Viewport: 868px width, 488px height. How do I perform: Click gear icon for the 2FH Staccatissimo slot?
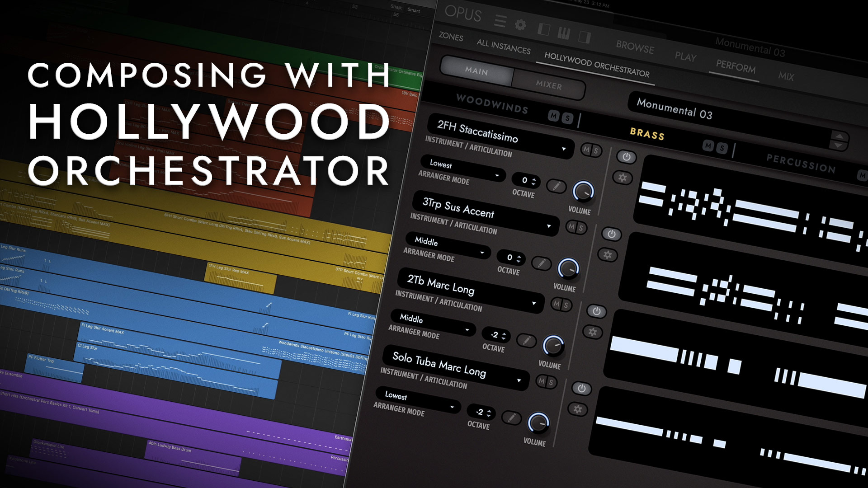[x=623, y=178]
